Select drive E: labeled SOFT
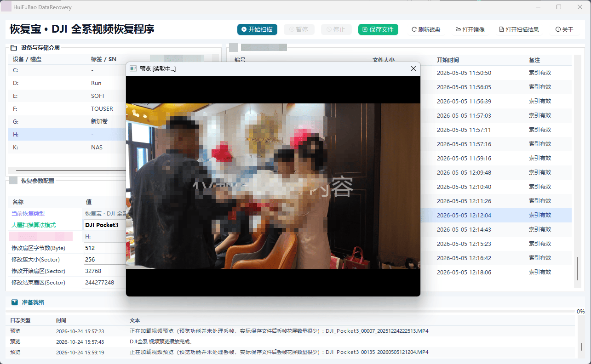Viewport: 591px width, 364px height. point(67,96)
